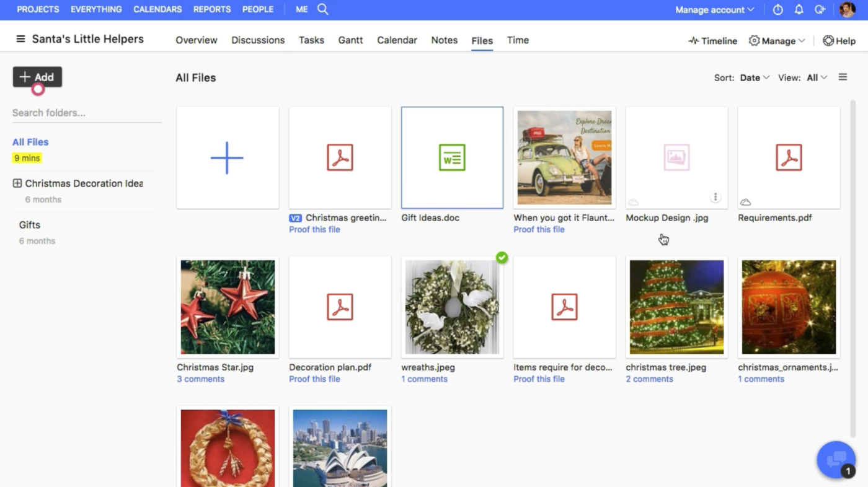868x487 pixels.
Task: Open Gifts folder in sidebar
Action: (29, 225)
